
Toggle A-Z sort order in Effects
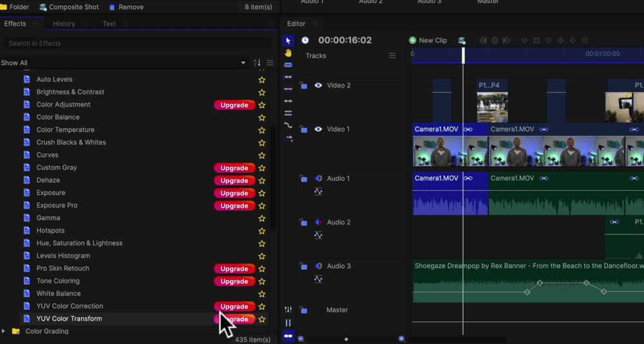point(257,63)
